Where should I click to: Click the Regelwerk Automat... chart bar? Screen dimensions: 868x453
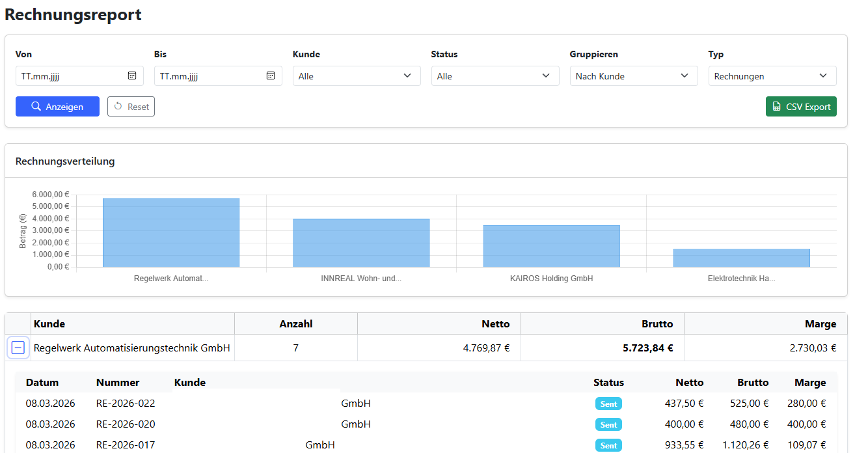coord(171,232)
